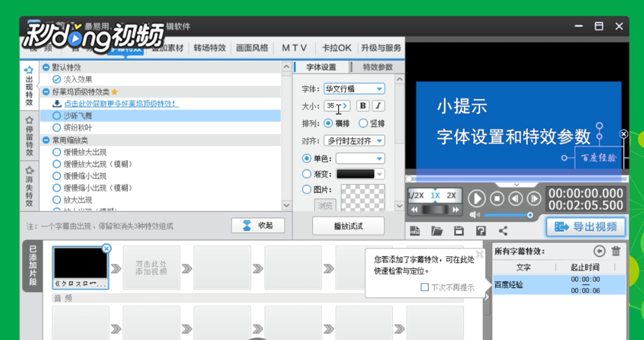Open the 升级与服务 tab

(x=381, y=48)
